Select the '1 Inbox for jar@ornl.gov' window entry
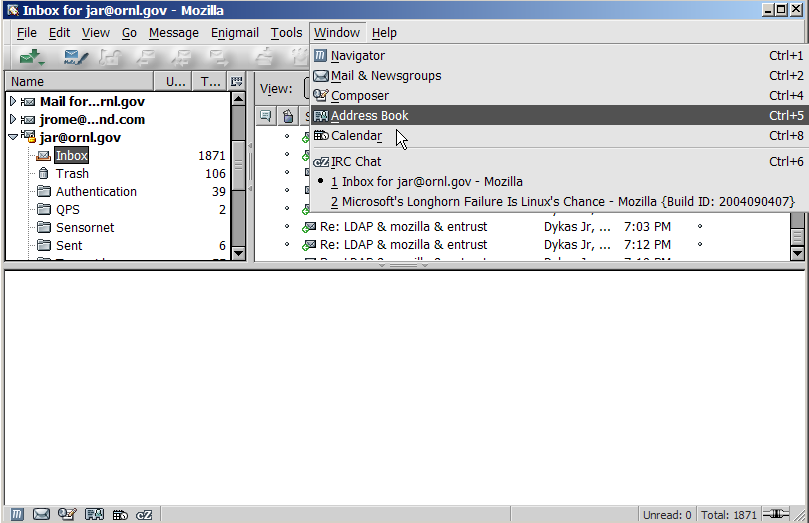Viewport: 809px width, 523px height. point(426,182)
